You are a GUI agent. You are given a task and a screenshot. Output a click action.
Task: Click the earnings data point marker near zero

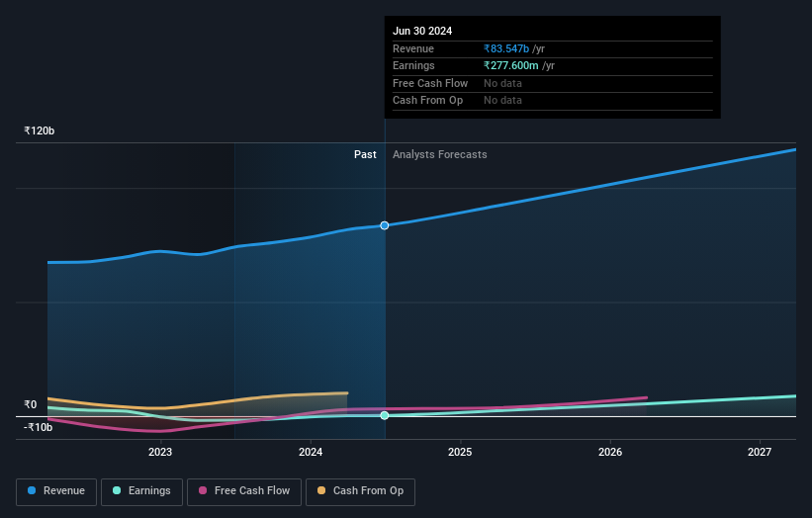385,415
